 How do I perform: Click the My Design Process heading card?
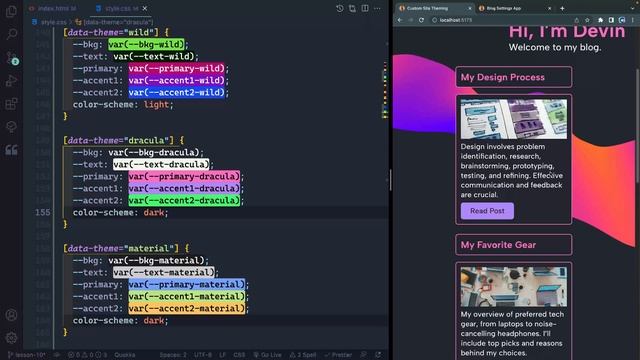pos(513,77)
